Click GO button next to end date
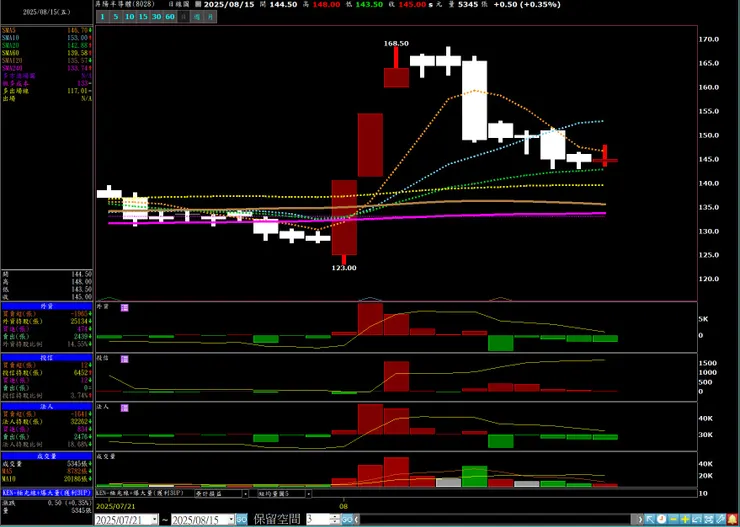Viewport: 740px width, 527px height. click(241, 519)
